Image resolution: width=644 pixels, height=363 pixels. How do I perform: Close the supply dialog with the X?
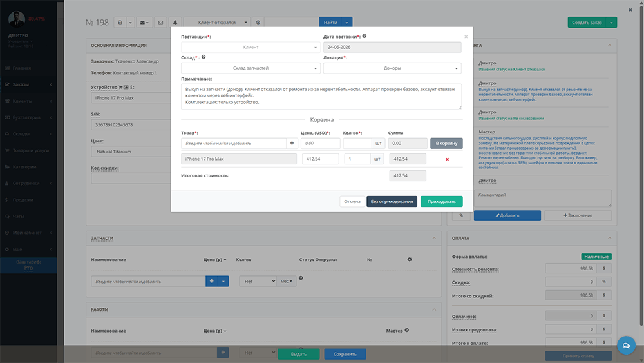click(466, 37)
